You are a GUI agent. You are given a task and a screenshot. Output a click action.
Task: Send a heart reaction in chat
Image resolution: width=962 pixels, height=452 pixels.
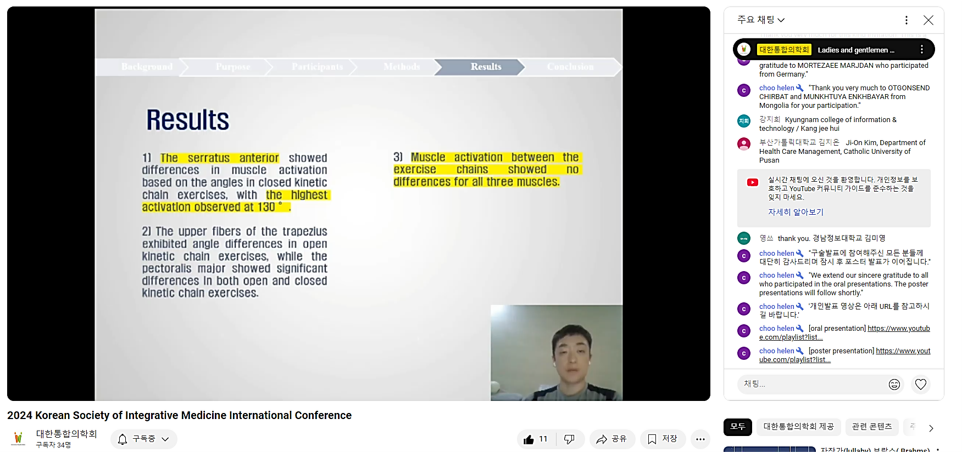[921, 384]
